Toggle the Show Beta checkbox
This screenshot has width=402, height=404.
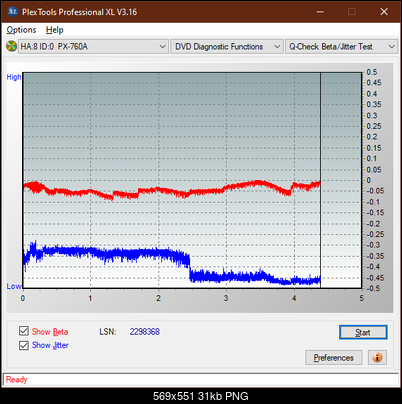[x=24, y=331]
